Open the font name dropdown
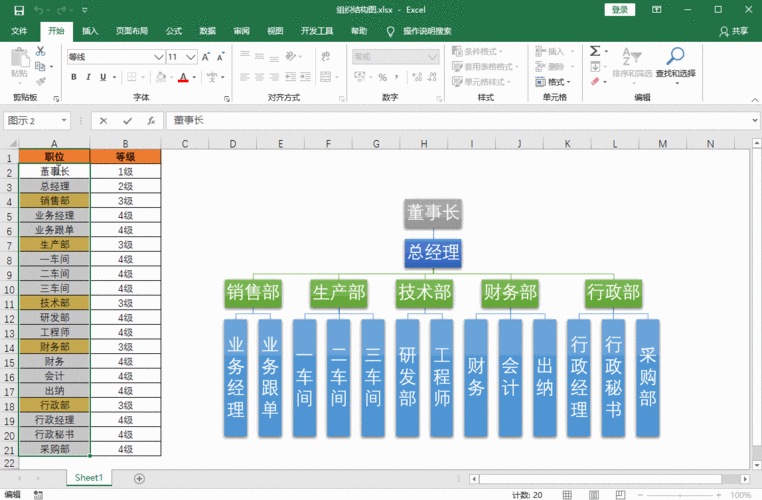This screenshot has height=500, width=762. pos(158,57)
